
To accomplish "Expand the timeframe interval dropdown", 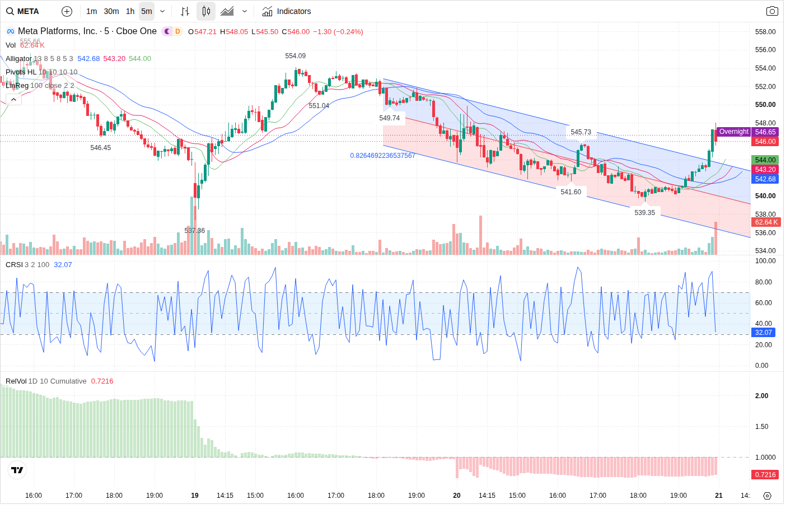I will (x=162, y=11).
